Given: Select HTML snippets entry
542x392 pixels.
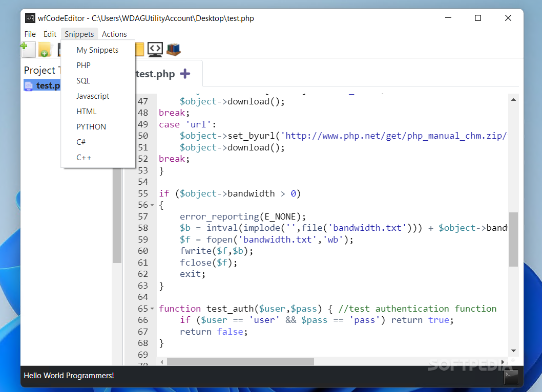Looking at the screenshot, I should click(98, 112).
